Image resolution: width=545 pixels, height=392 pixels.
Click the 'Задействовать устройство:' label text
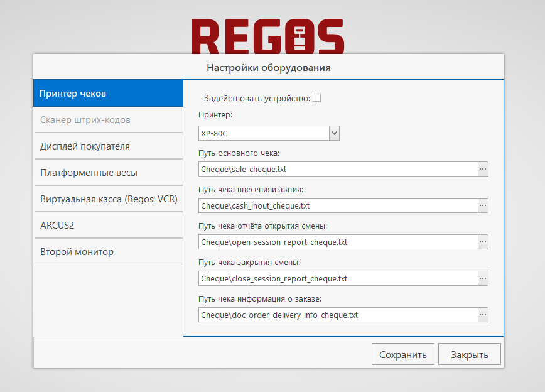click(257, 99)
